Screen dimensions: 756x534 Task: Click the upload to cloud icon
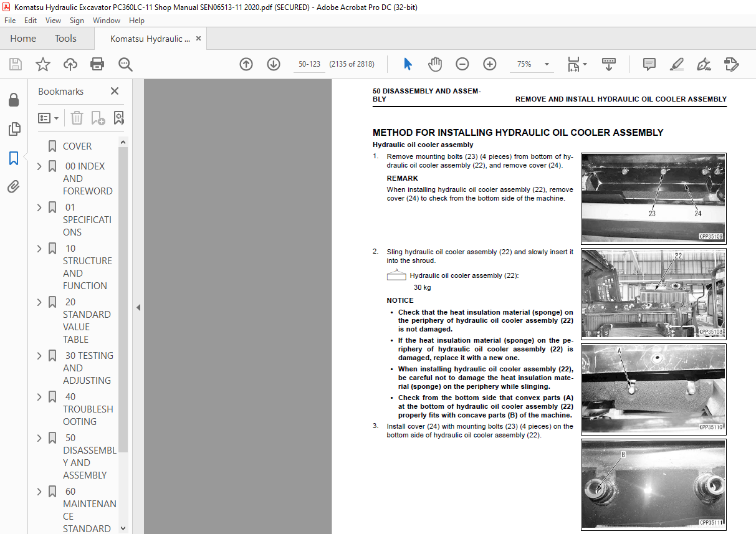pos(70,64)
